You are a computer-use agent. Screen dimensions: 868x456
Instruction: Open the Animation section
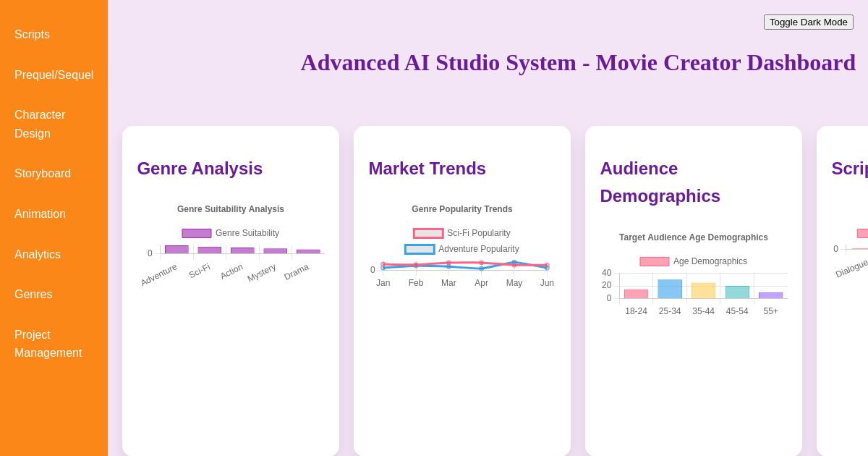click(x=40, y=214)
